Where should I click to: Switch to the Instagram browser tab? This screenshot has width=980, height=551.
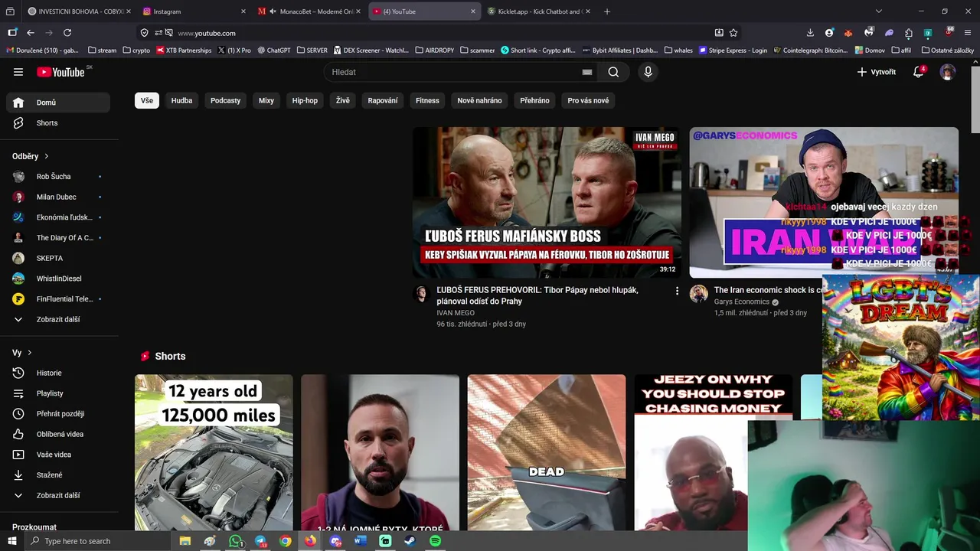point(193,11)
